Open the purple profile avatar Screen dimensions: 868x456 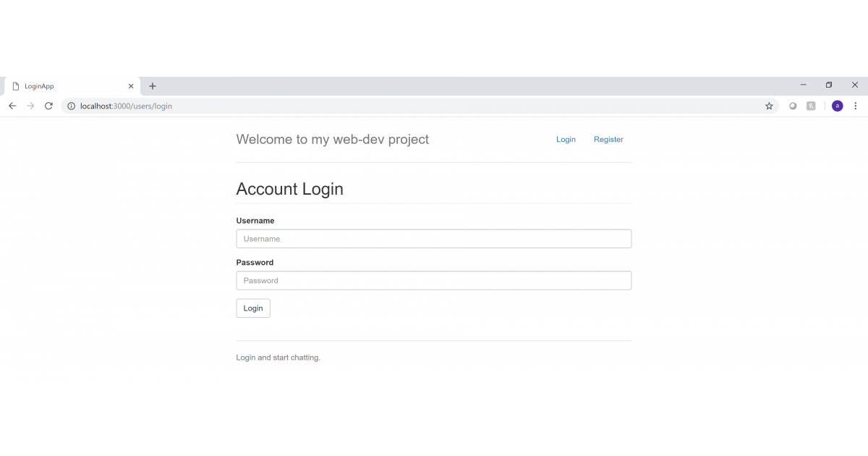pyautogui.click(x=837, y=106)
